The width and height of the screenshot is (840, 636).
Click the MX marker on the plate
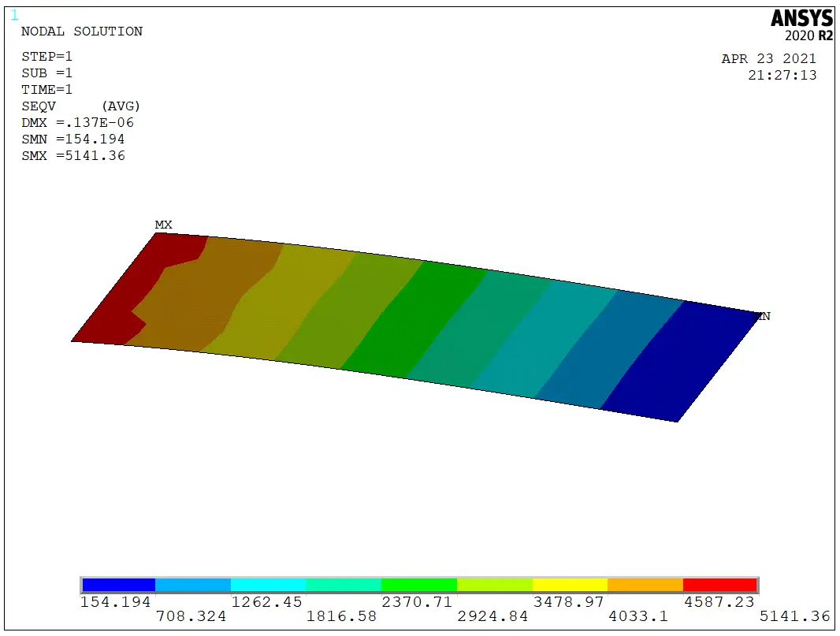coord(163,225)
